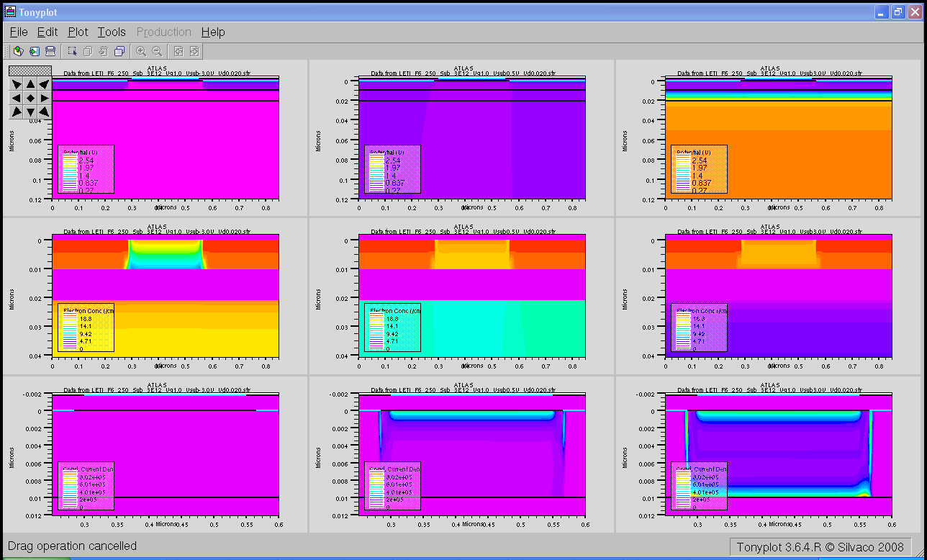Click the Potential legend in Vsub0.5V plot

[x=392, y=169]
